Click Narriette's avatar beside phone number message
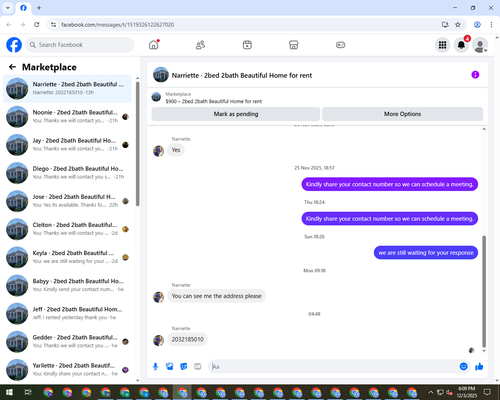500x400 pixels. coord(158,341)
